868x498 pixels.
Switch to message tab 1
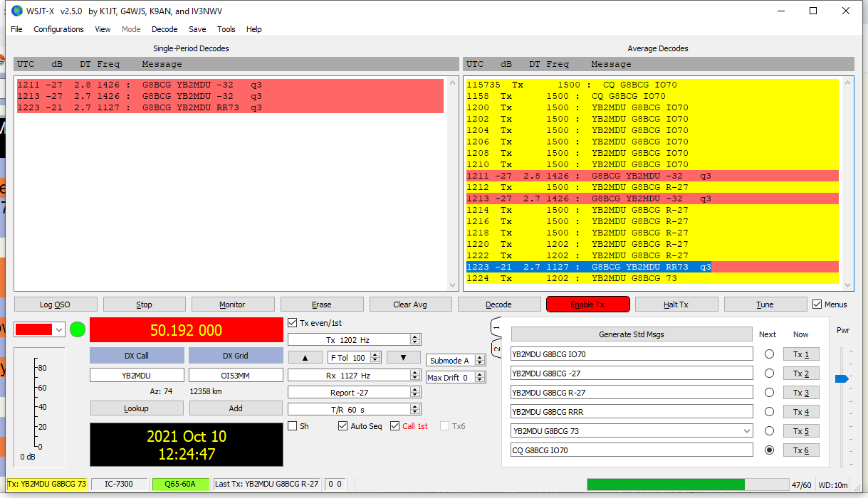point(496,328)
